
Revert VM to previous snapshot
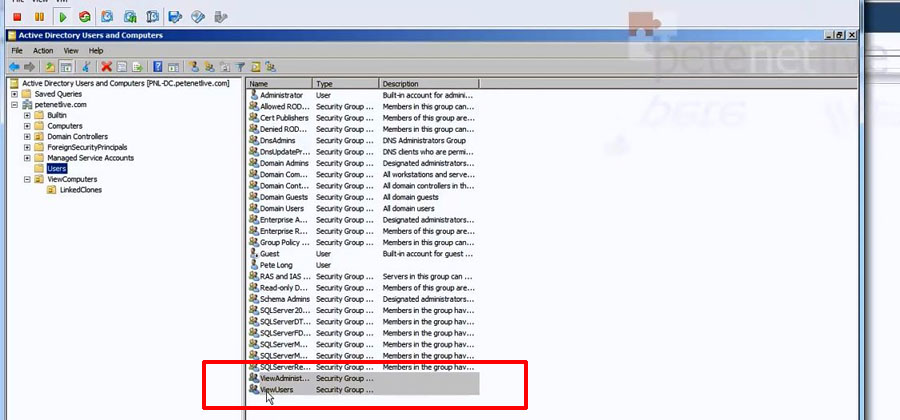coord(130,17)
